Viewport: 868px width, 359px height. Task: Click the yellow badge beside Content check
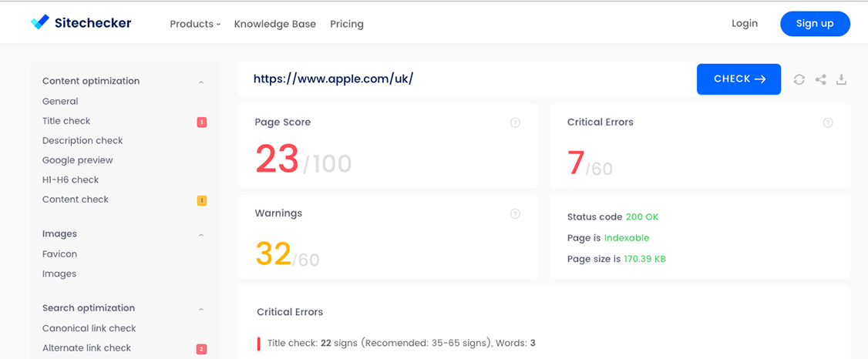pyautogui.click(x=201, y=200)
